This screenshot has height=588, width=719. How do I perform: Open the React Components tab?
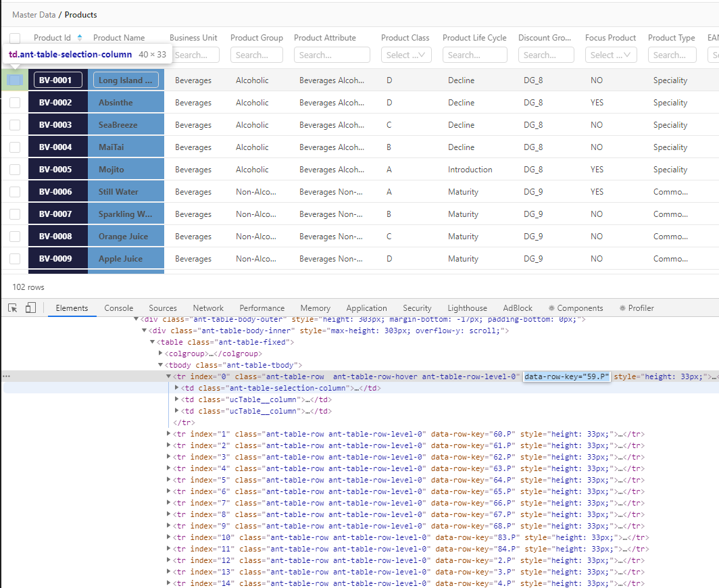(576, 308)
